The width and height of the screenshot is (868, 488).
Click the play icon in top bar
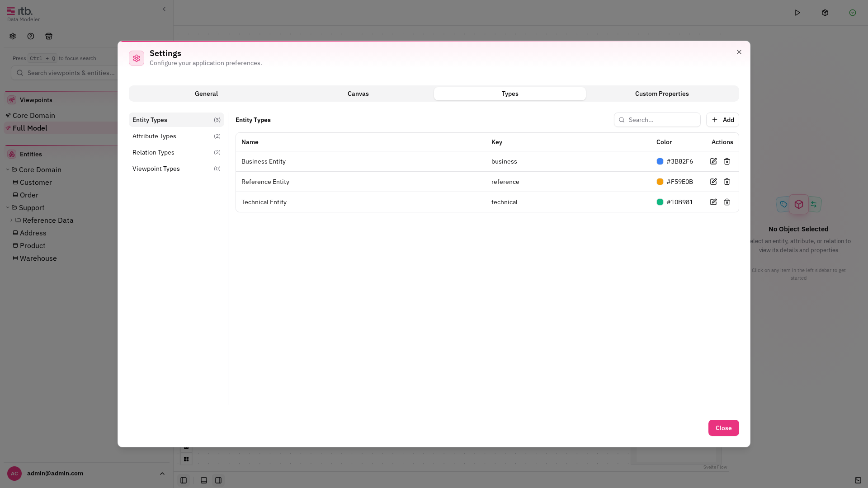pos(797,13)
